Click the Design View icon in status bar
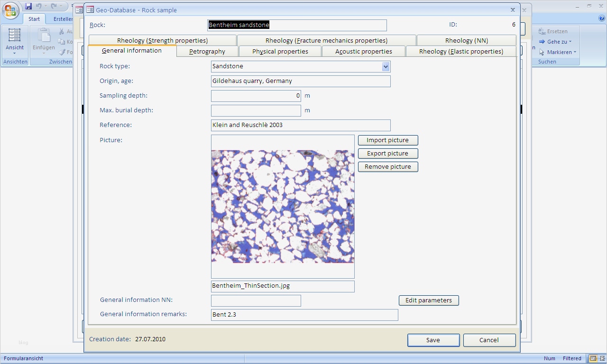This screenshot has width=607, height=364. coord(601,359)
